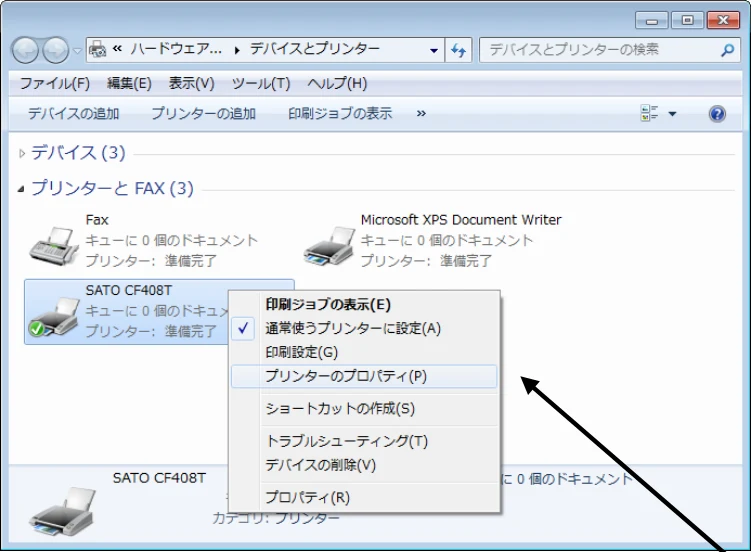Choose トラブルシューティング(T) in context menu
The height and width of the screenshot is (552, 752).
(x=364, y=441)
